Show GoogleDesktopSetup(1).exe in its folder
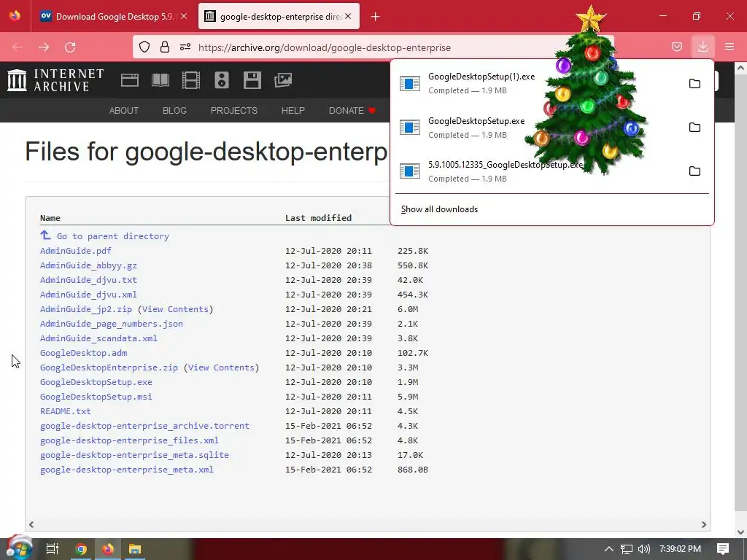Screen dimensions: 747x560 694,83
